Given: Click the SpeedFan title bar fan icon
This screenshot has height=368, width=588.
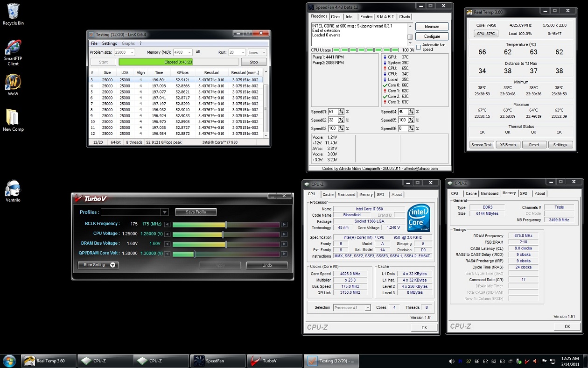Looking at the screenshot, I should 311,7.
